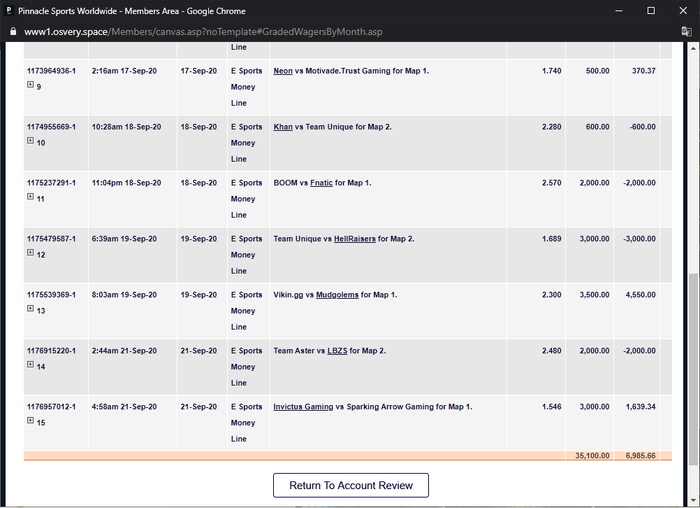The width and height of the screenshot is (700, 508).
Task: Expand wager row 10 details
Action: click(30, 141)
